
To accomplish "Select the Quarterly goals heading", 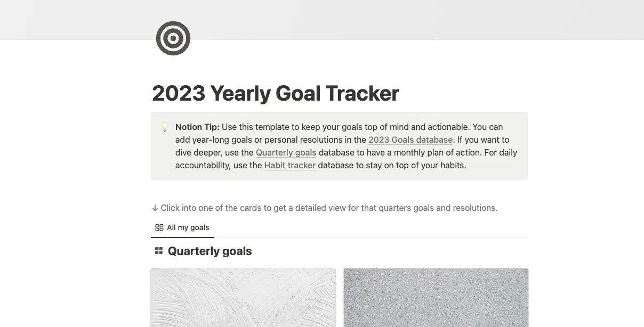I will [x=210, y=251].
